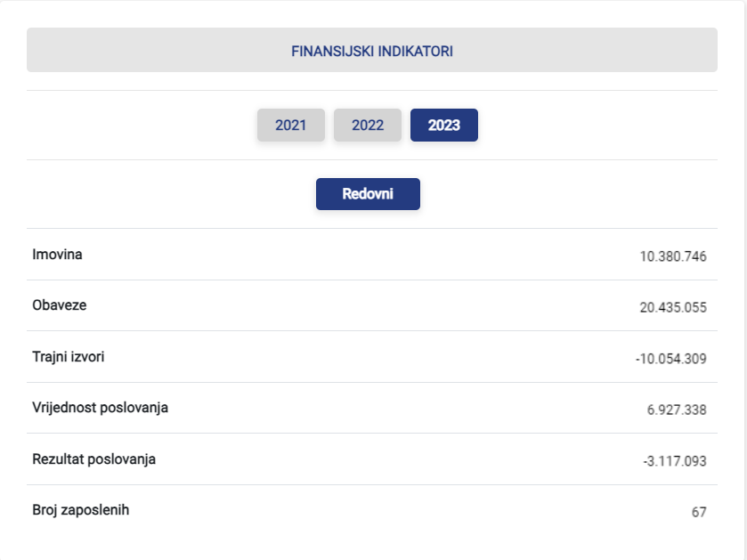Select the Trajni izvori row label
This screenshot has width=747, height=560.
69,357
